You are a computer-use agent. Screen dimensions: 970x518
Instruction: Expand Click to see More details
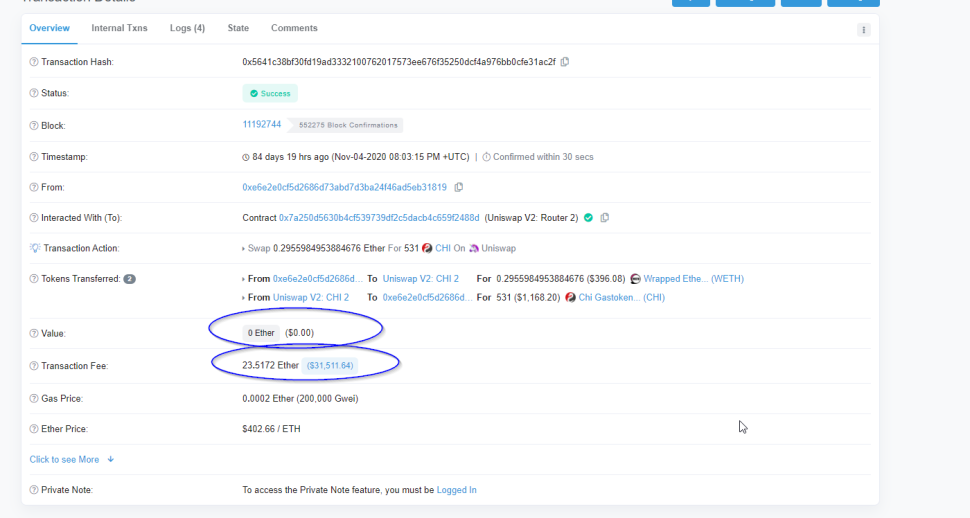[x=72, y=459]
